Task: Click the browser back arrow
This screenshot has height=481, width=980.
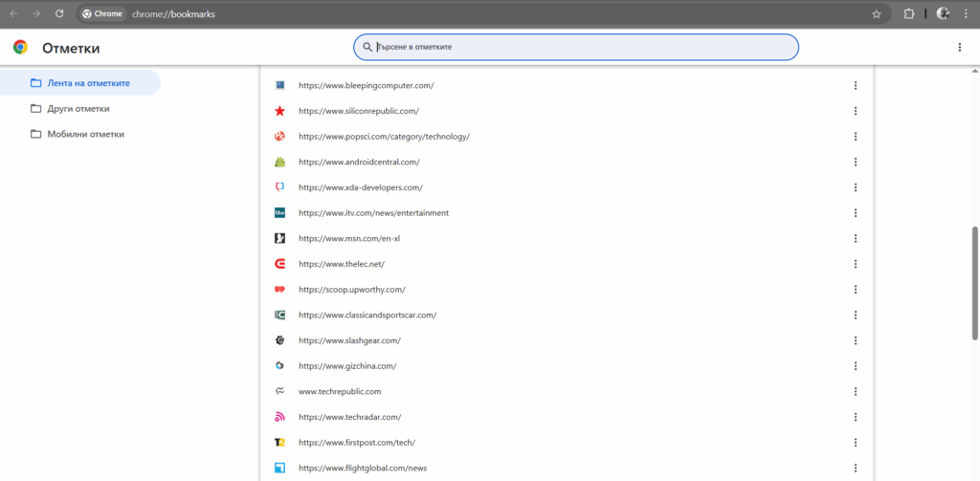Action: pos(13,13)
